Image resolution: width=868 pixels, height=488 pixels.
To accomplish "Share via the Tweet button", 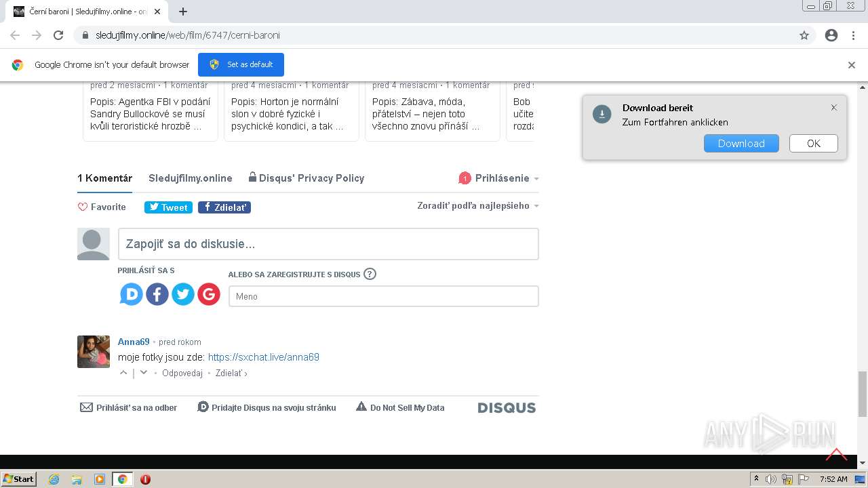I will (168, 207).
